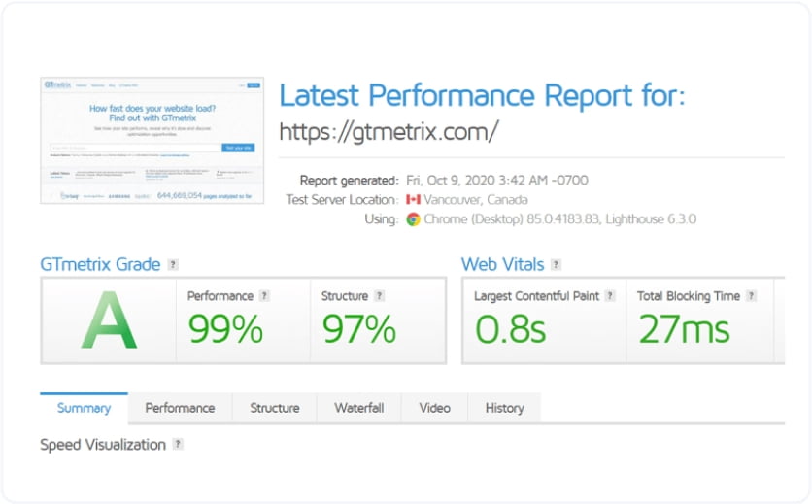
Task: Click the help icon beside Speed Visualization
Action: tap(178, 445)
